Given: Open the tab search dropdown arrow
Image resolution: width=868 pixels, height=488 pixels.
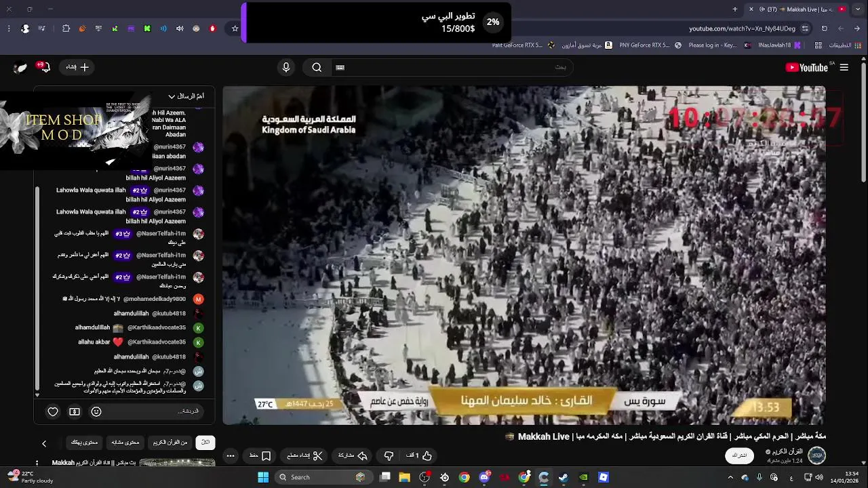Looking at the screenshot, I should coord(858,9).
